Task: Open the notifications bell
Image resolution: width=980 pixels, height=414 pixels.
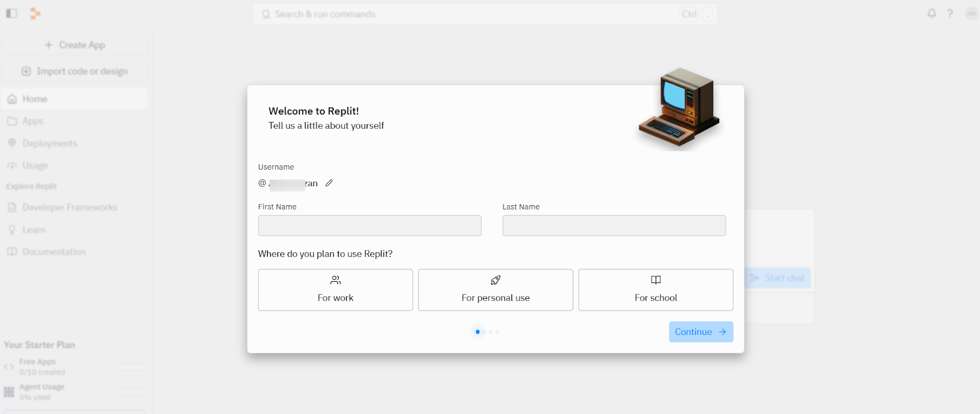Action: pyautogui.click(x=932, y=13)
